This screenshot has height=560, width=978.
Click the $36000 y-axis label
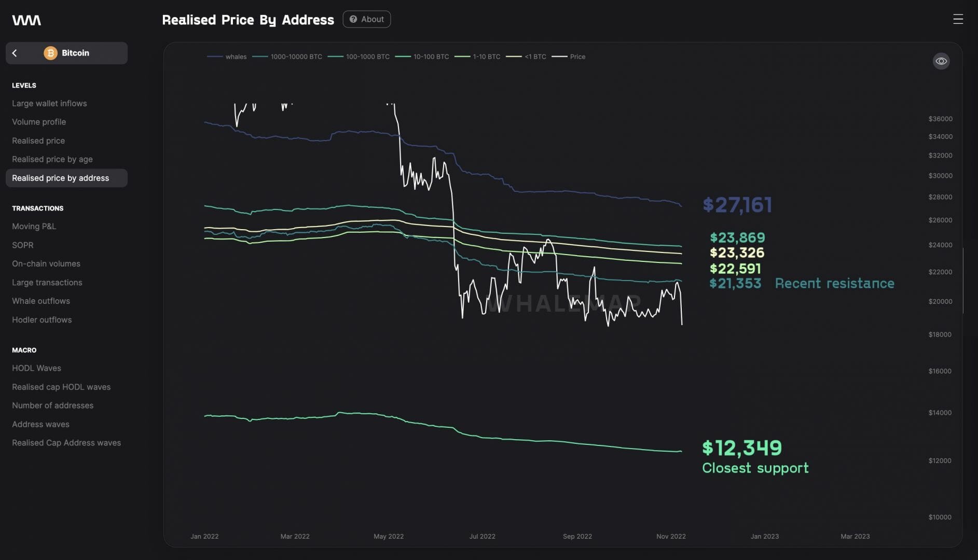tap(940, 119)
